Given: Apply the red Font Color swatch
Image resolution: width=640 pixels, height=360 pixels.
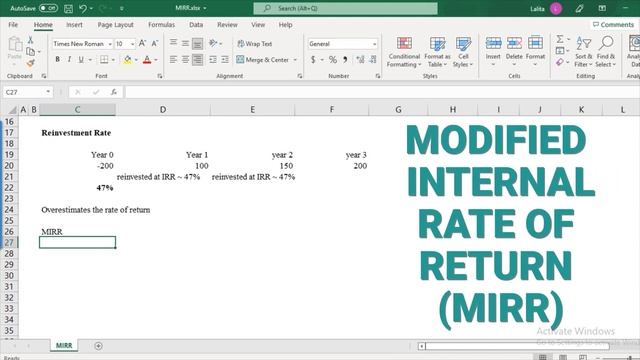Looking at the screenshot, I should click(x=147, y=60).
